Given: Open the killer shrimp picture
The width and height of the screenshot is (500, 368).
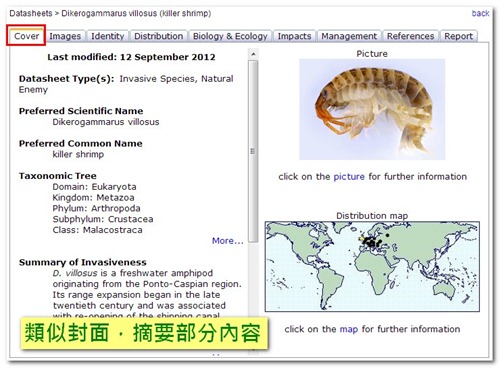Looking at the screenshot, I should click(x=372, y=109).
